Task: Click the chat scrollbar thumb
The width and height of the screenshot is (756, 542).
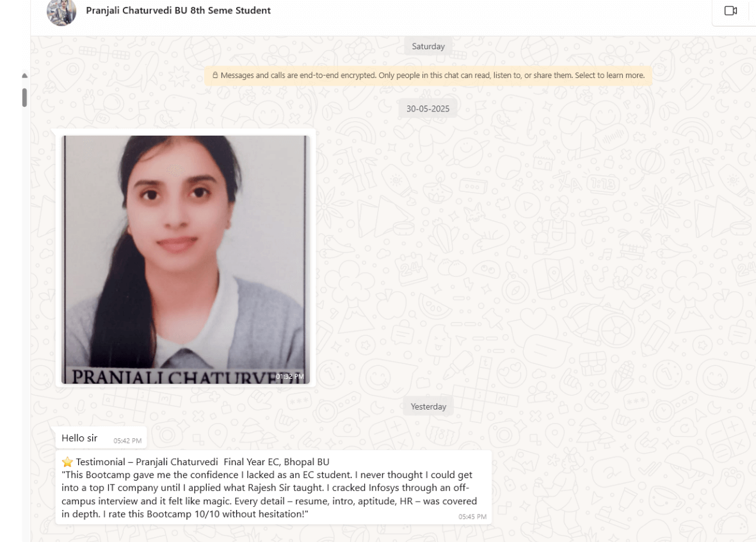Action: pyautogui.click(x=24, y=97)
